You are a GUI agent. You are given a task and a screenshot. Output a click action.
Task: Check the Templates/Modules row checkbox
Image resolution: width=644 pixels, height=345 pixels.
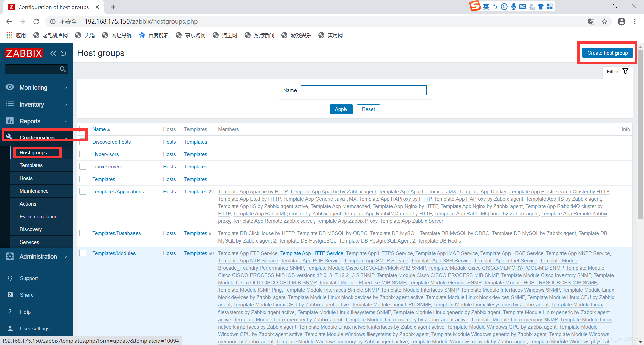coord(83,253)
